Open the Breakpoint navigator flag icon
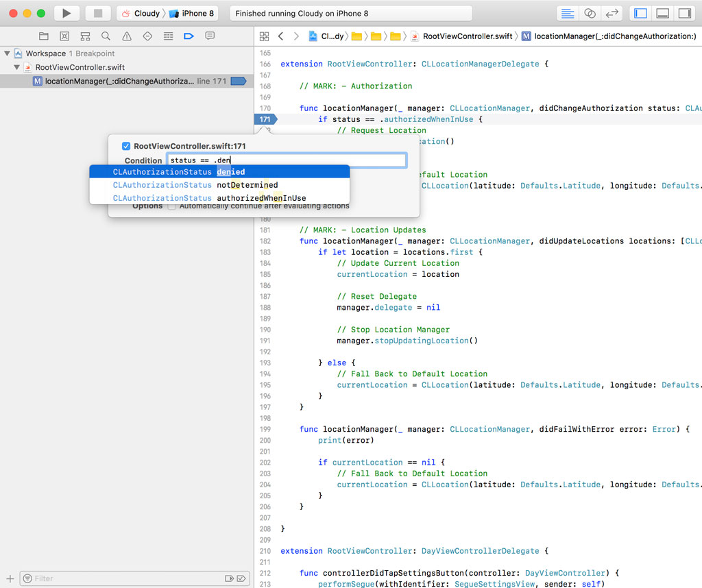Viewport: 702px width, 588px height. point(189,36)
